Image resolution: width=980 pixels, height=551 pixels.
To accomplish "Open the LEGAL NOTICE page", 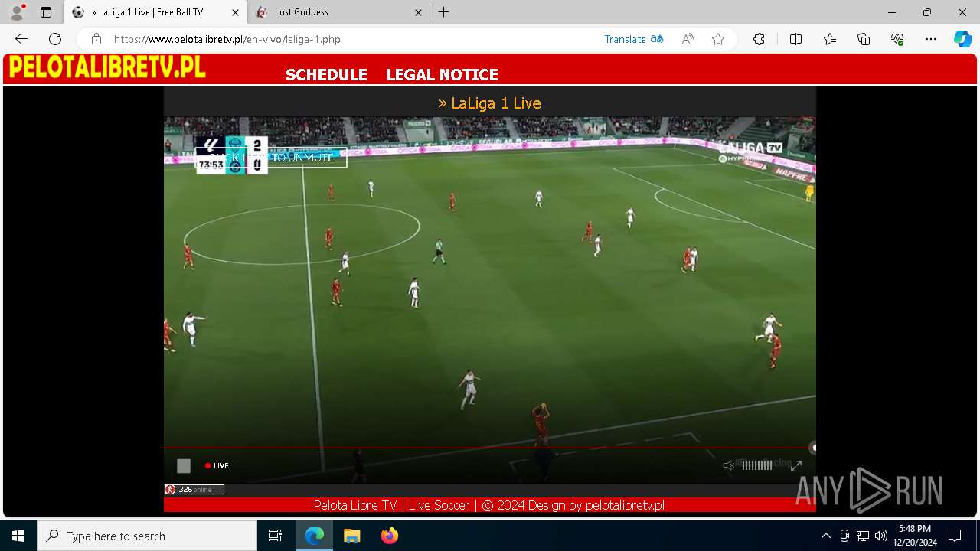I will coord(442,75).
